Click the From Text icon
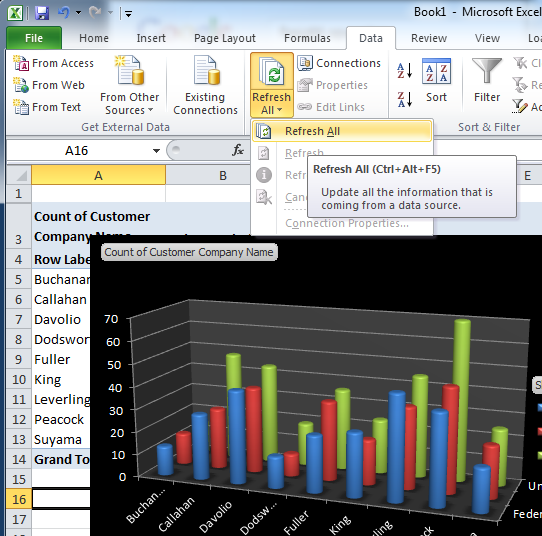The image size is (542, 536). click(21, 107)
